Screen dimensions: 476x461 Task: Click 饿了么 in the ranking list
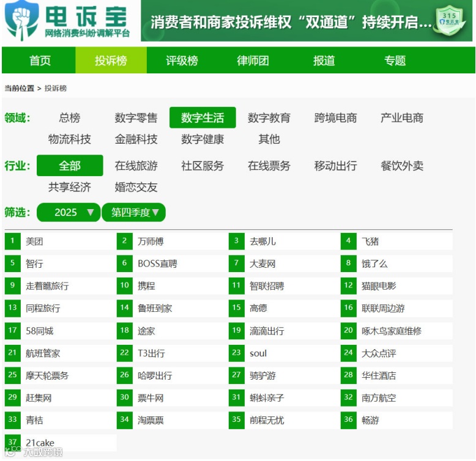click(374, 264)
